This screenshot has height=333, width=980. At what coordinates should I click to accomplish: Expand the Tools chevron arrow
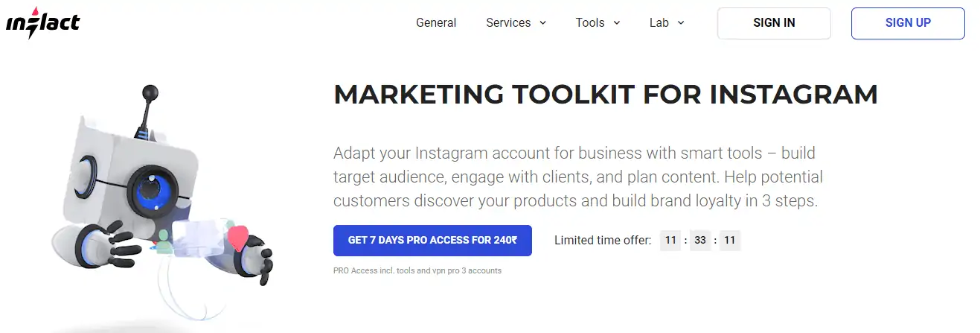(x=616, y=23)
